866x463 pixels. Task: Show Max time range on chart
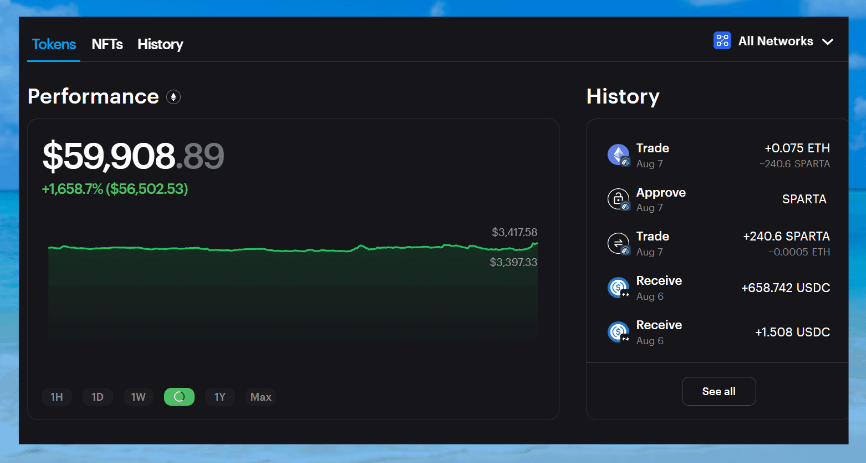pos(261,397)
